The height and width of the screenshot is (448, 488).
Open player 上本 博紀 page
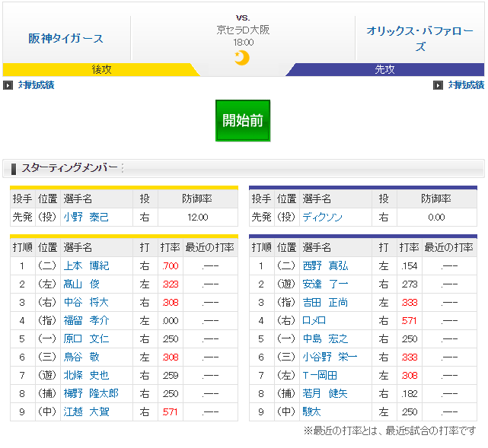(86, 265)
